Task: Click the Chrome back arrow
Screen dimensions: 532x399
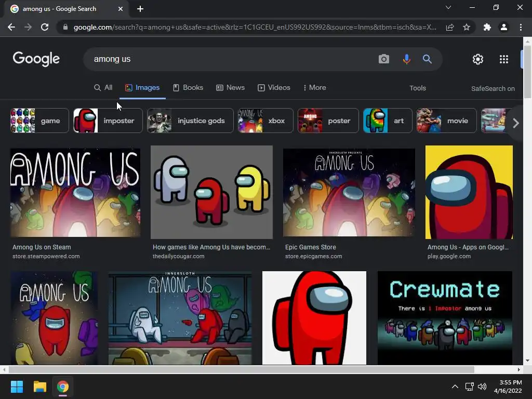Action: click(11, 27)
